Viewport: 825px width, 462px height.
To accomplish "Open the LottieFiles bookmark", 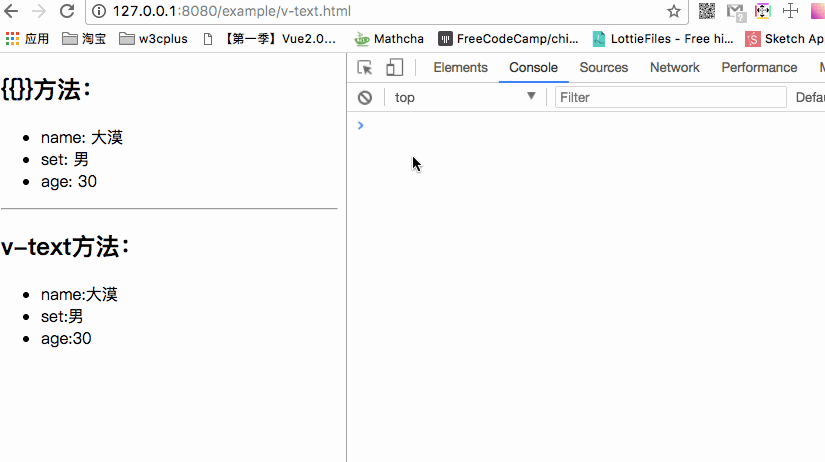I will tap(663, 39).
